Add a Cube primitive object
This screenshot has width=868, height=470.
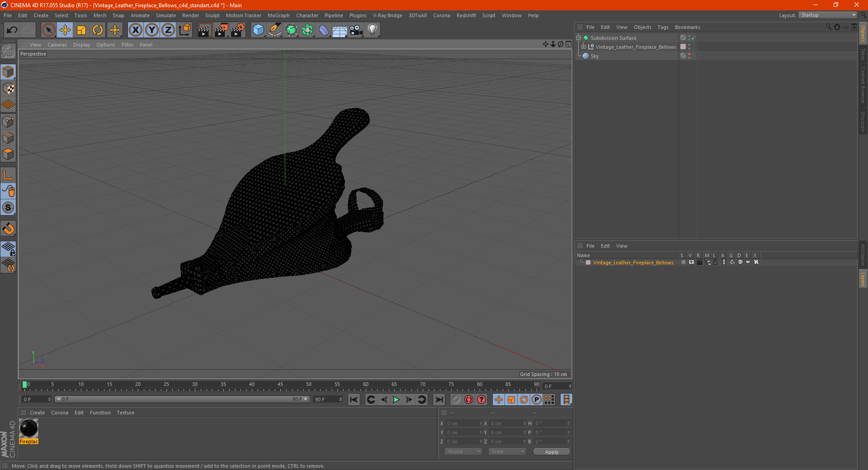[x=258, y=30]
